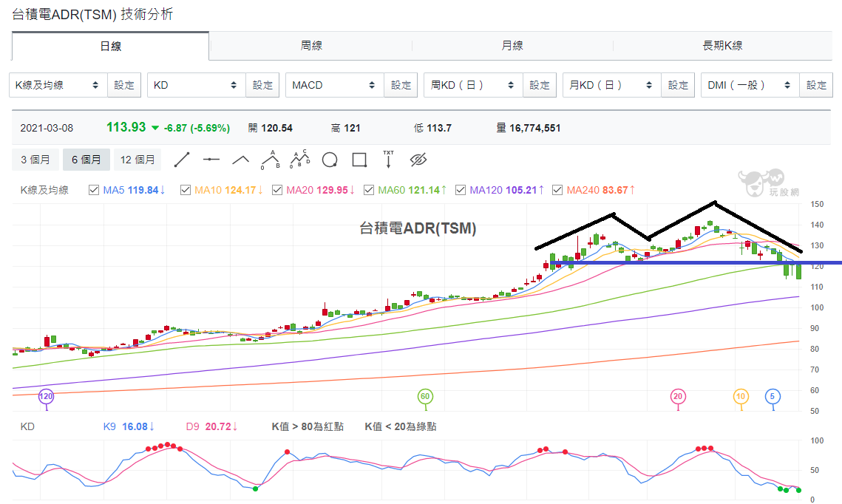
Task: Open the DMI (一般) indicator dropdown
Action: (750, 85)
